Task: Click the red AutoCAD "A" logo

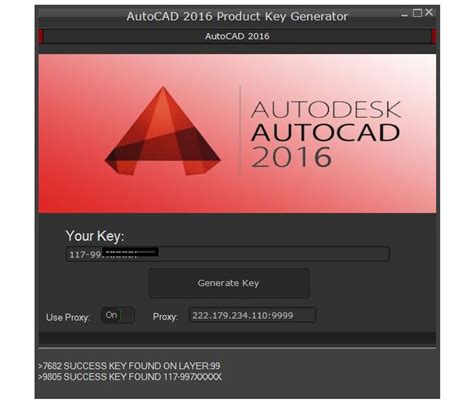Action: point(163,131)
